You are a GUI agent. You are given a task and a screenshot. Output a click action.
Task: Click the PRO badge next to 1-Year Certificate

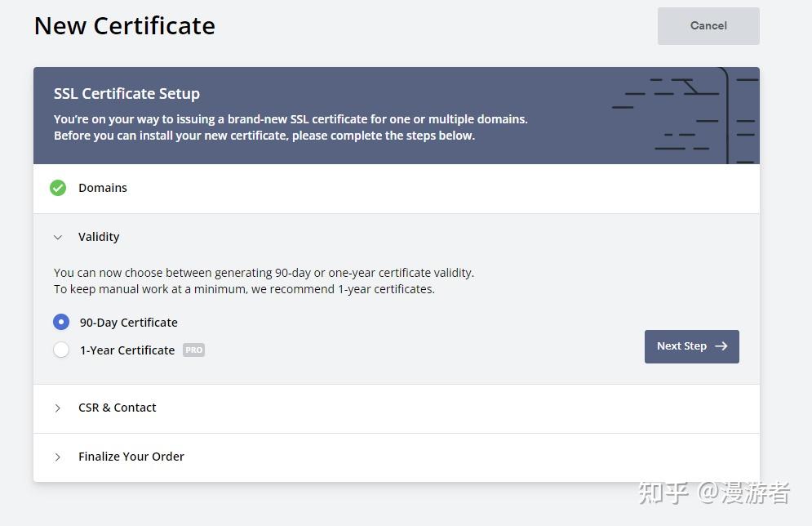(x=193, y=350)
